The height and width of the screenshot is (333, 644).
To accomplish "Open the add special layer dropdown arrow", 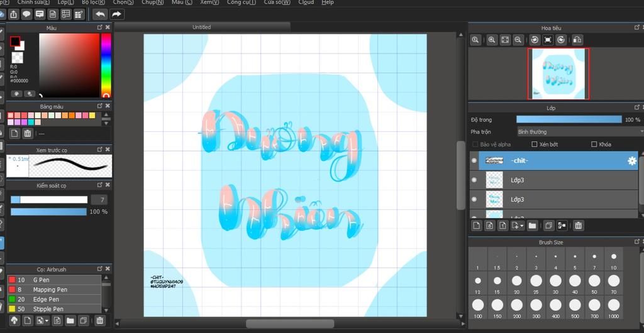I will [x=522, y=226].
